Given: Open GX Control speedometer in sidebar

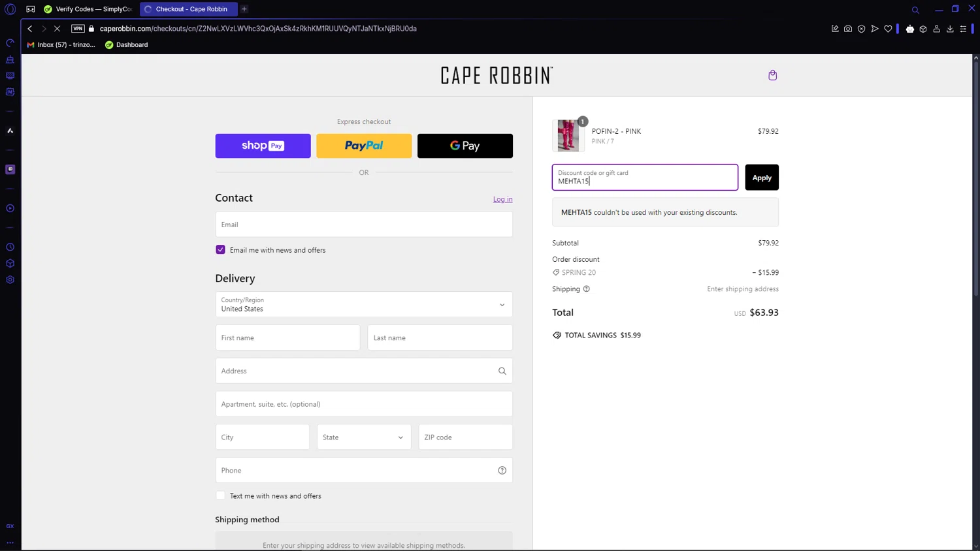Looking at the screenshot, I should coord(10,43).
